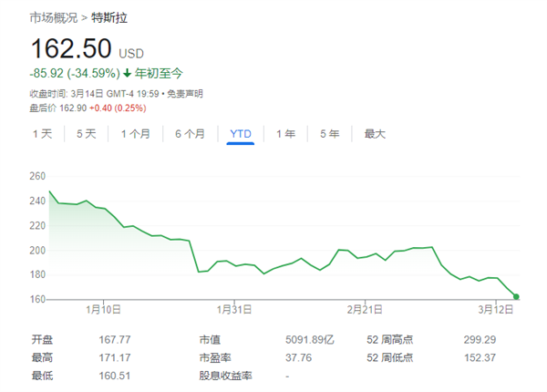Click the green endpoint dot on chart
This screenshot has height=392, width=547.
click(x=516, y=297)
